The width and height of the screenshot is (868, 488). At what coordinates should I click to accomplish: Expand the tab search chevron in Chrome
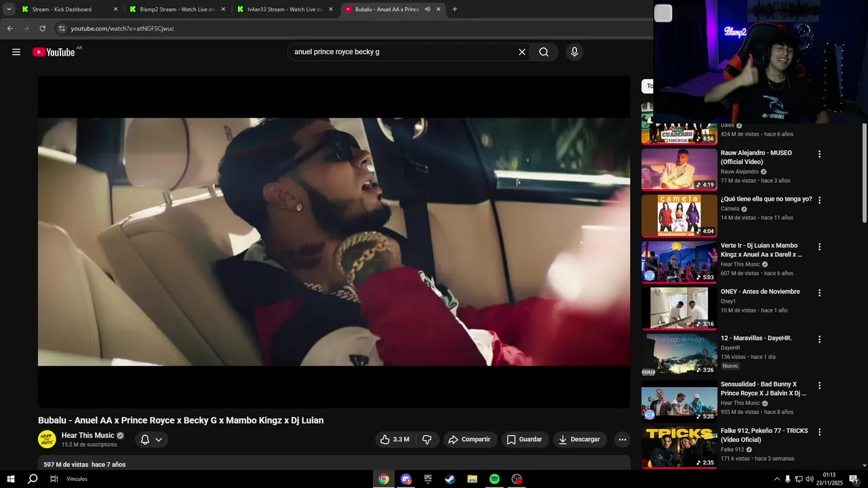pos(9,9)
